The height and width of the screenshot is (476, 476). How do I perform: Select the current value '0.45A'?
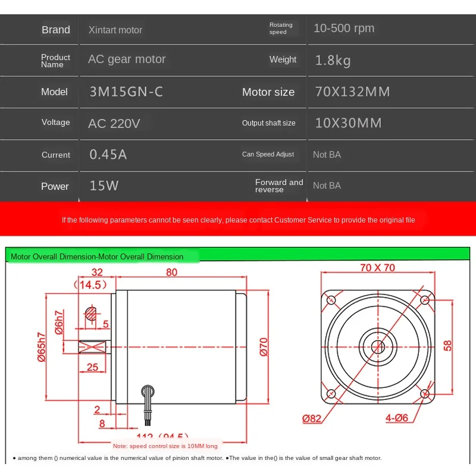click(108, 155)
